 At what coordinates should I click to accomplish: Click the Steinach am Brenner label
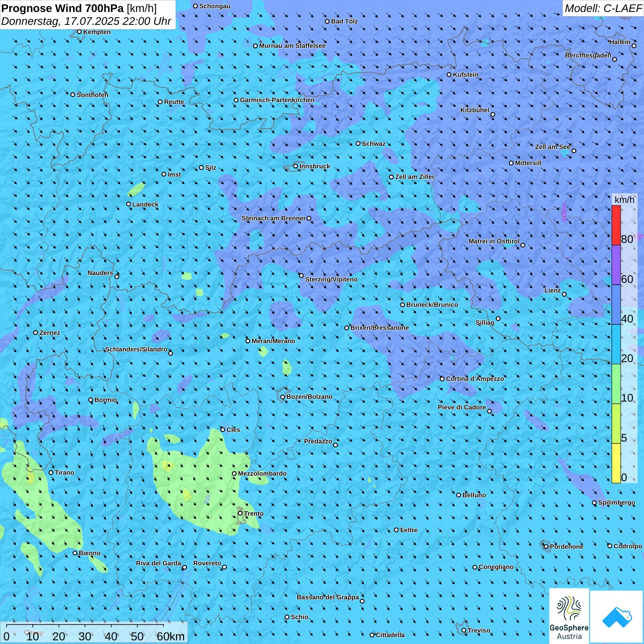273,218
